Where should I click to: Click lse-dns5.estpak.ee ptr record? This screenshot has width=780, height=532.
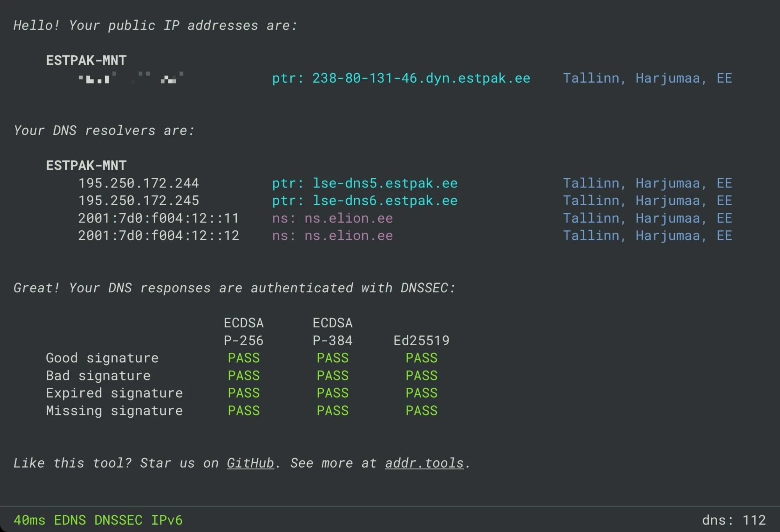(x=385, y=183)
